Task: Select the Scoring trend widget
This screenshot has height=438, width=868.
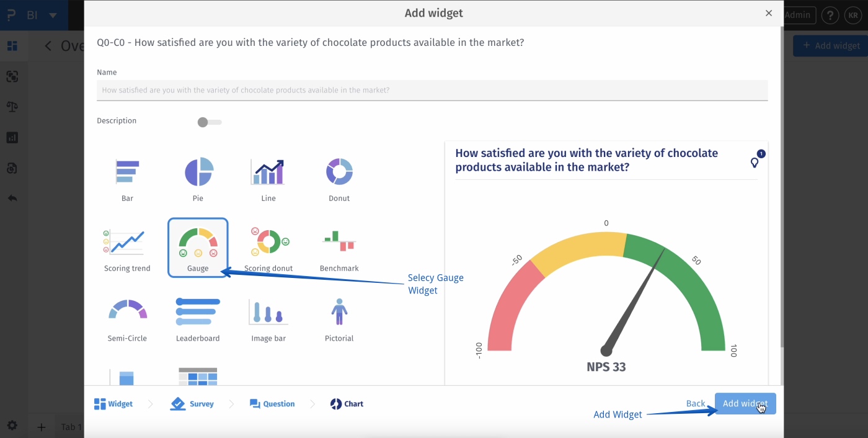Action: click(127, 248)
